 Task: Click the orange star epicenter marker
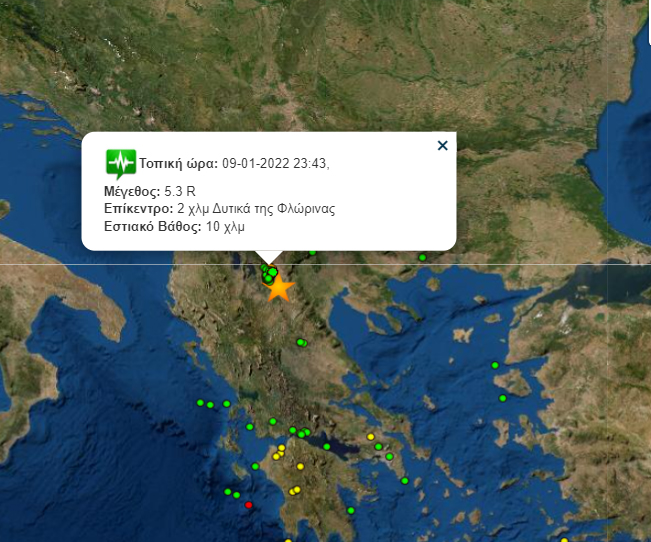tap(280, 288)
